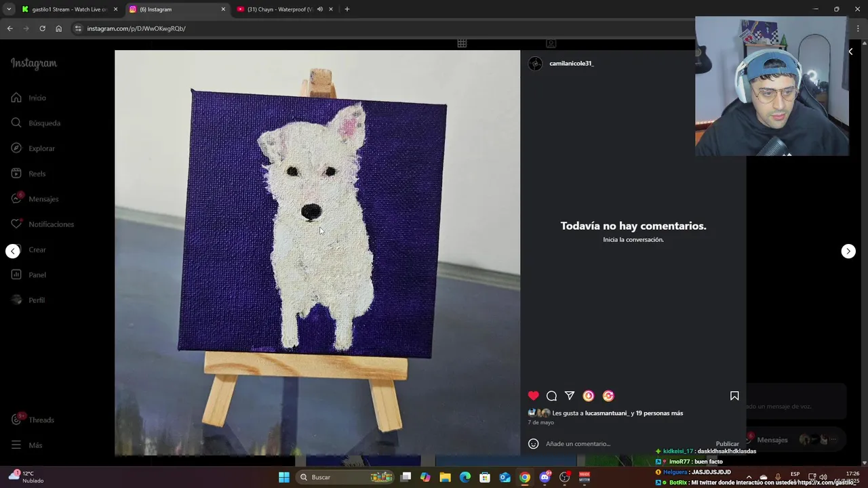Open Voicemeeter from taskbar
The height and width of the screenshot is (488, 868).
point(584,477)
